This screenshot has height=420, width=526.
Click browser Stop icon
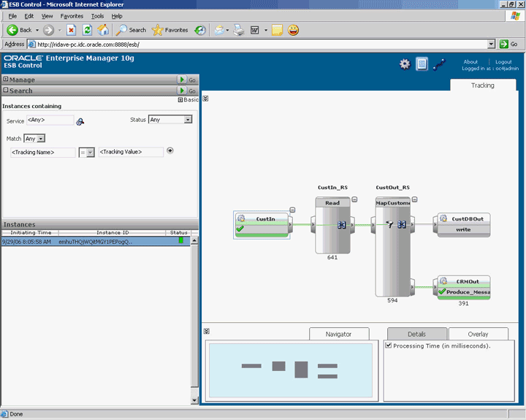71,30
